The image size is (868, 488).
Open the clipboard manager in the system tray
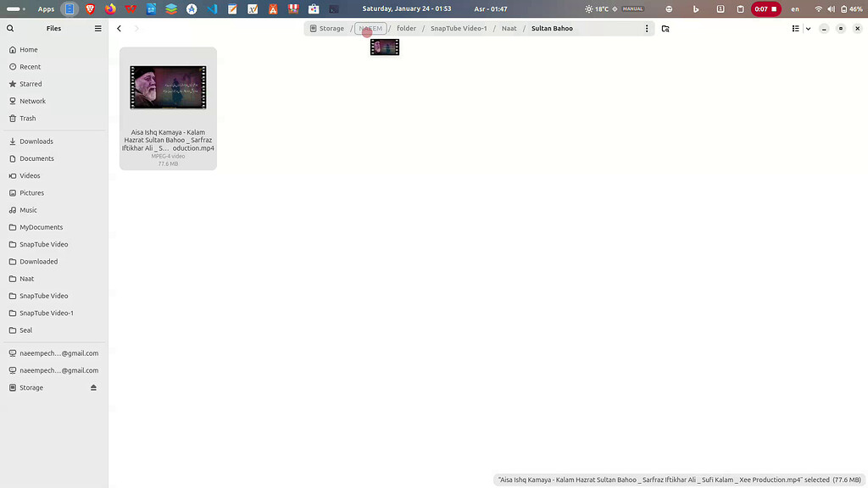(x=740, y=8)
